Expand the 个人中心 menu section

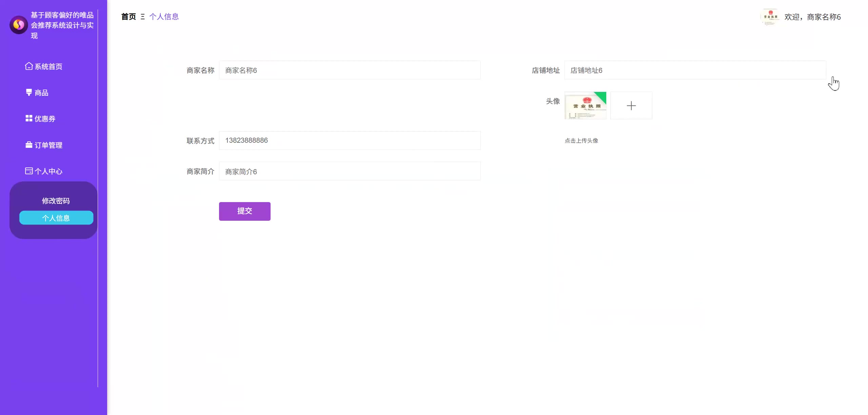[x=48, y=171]
